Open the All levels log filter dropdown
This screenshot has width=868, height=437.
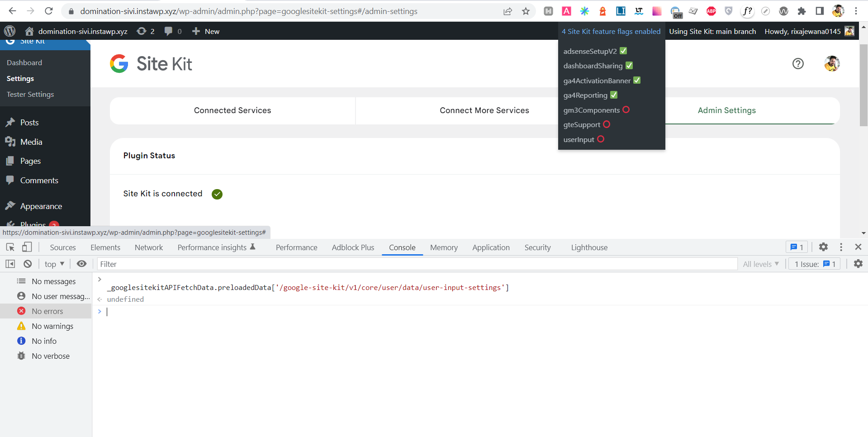pyautogui.click(x=761, y=264)
